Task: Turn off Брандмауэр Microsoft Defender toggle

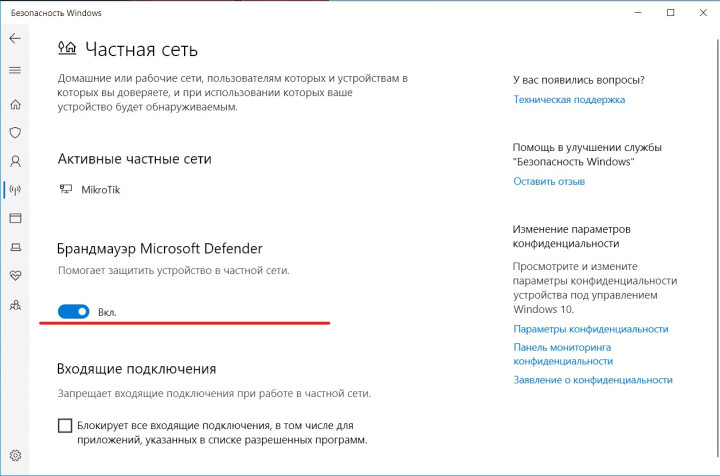Action: (x=74, y=312)
